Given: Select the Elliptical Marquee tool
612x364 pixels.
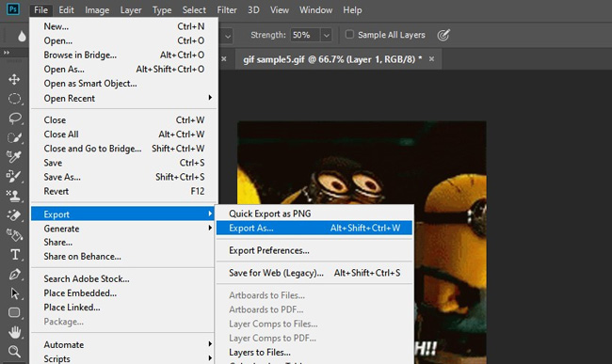Looking at the screenshot, I should (14, 99).
